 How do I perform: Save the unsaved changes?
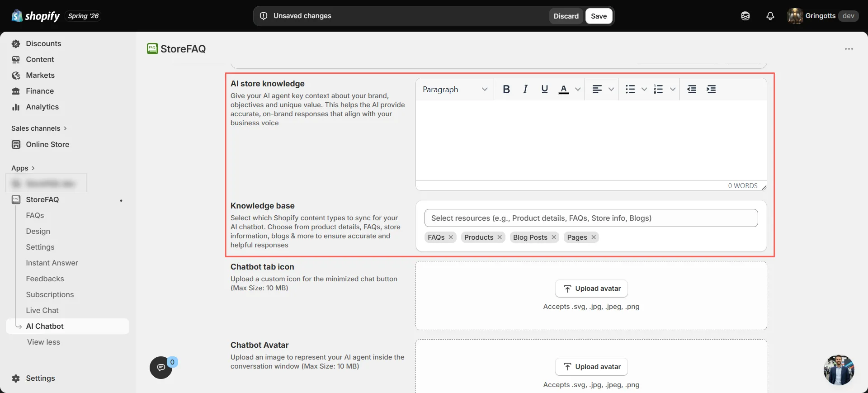(599, 16)
